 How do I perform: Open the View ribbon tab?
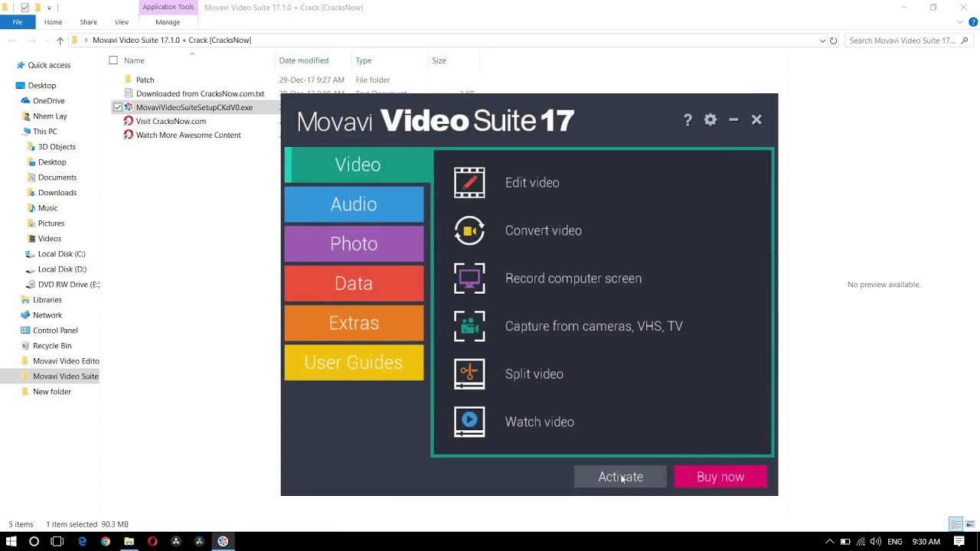tap(122, 22)
